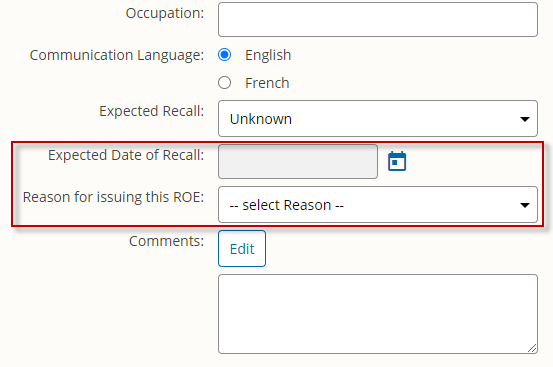Viewport: 553px width, 367px height.
Task: Click the Comments box resize grip
Action: tap(532, 348)
